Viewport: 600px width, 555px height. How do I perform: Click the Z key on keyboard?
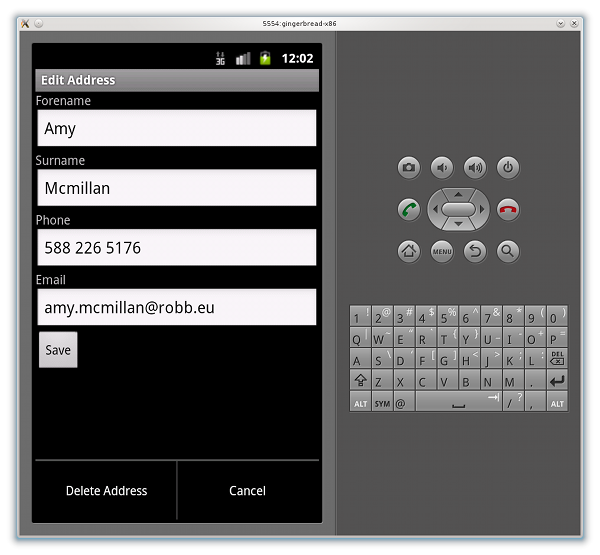[382, 380]
